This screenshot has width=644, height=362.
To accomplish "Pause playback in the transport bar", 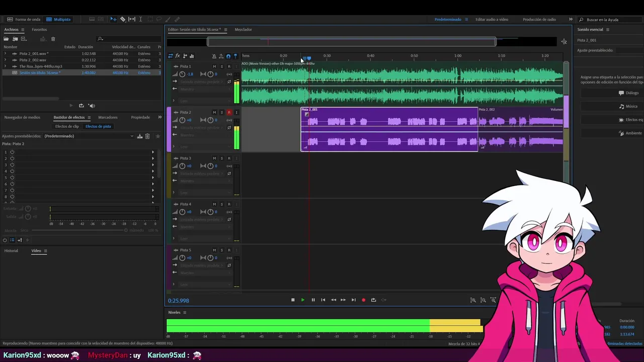I will click(x=313, y=300).
